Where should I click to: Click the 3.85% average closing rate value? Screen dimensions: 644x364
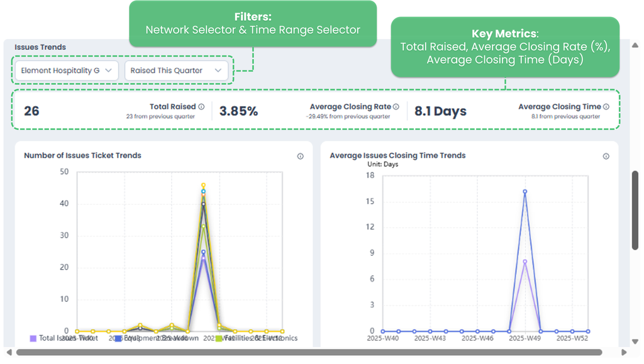[238, 111]
